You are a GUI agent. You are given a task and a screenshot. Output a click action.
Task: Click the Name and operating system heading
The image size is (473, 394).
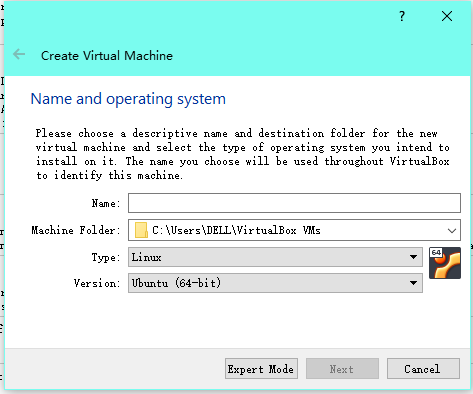128,99
